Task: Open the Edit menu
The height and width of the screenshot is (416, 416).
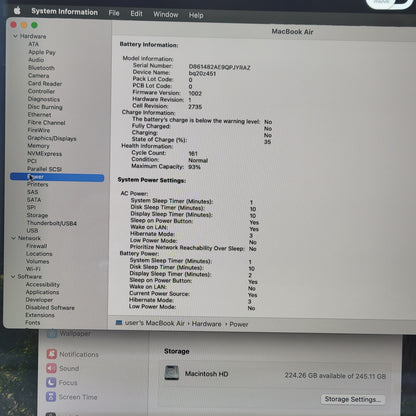Action: [136, 14]
